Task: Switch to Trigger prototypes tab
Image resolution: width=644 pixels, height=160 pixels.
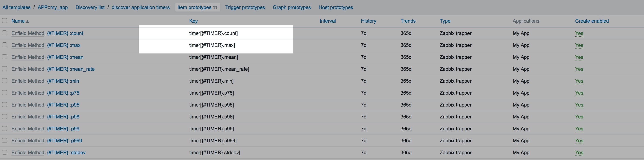Action: (245, 7)
